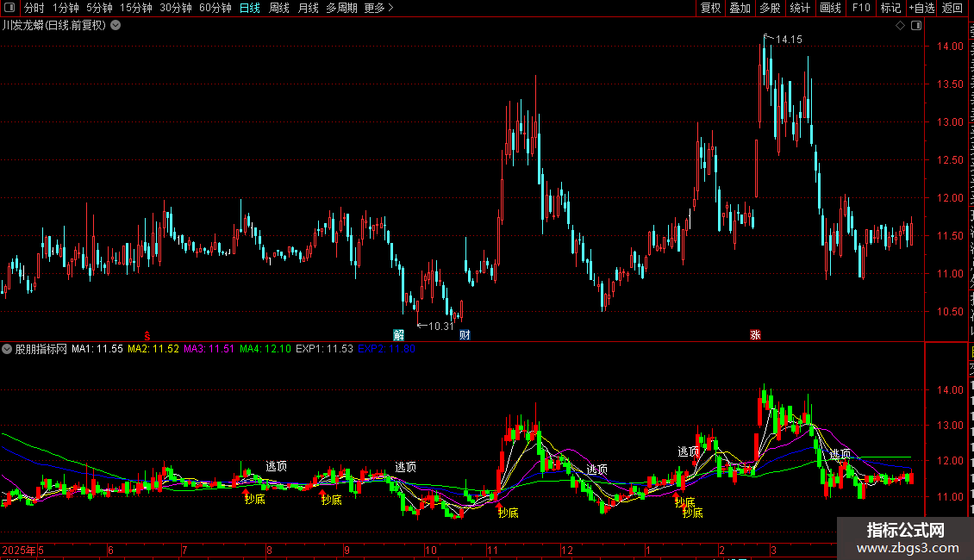Open the indicator panel dropdown circle icon
Screen dimensions: 974x560
click(x=7, y=349)
